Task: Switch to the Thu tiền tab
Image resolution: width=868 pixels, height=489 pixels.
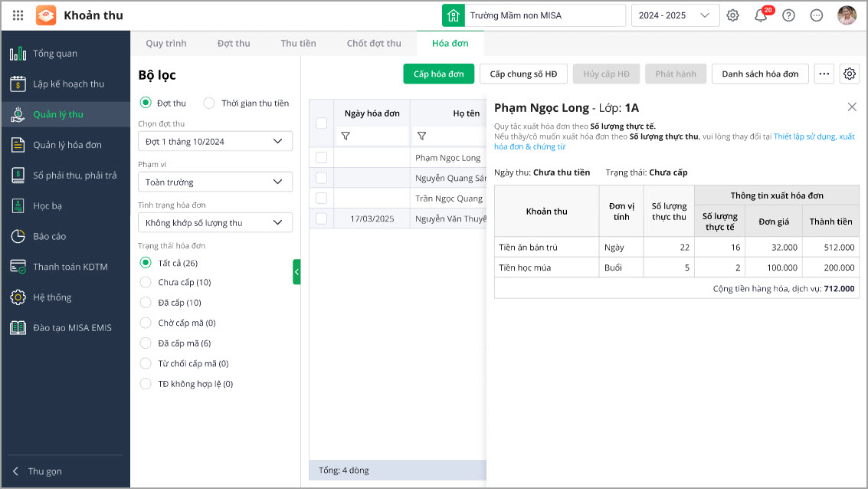Action: tap(298, 43)
